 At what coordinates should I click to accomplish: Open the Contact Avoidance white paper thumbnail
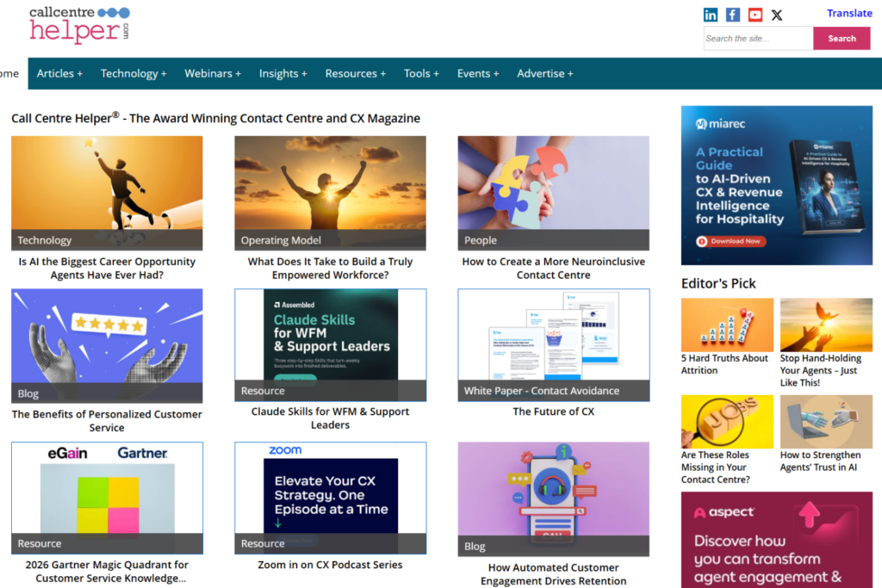(x=554, y=345)
